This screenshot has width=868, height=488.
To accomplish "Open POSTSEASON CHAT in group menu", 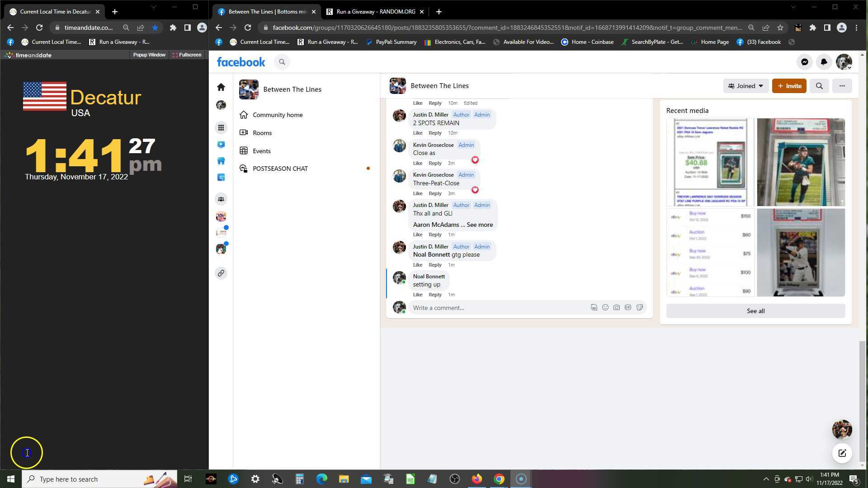I will point(280,169).
